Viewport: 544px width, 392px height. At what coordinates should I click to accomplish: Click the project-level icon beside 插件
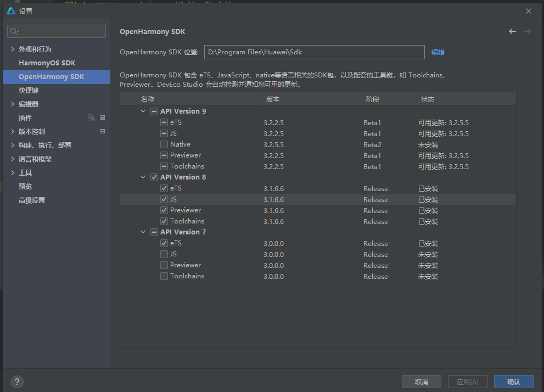pos(102,117)
